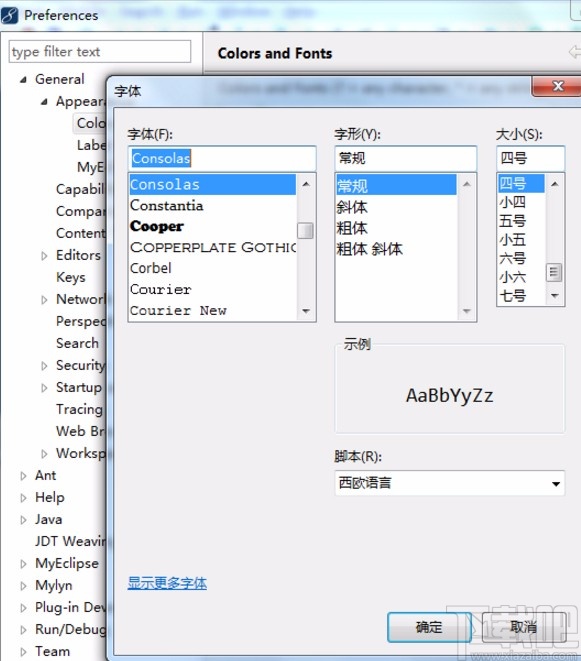The width and height of the screenshot is (581, 661).
Task: Click the size list scroll up arrow
Action: (555, 184)
